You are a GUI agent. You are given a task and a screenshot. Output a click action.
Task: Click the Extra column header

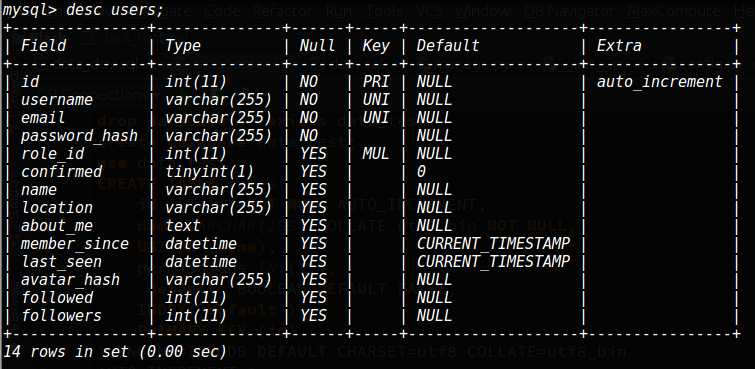(x=619, y=46)
